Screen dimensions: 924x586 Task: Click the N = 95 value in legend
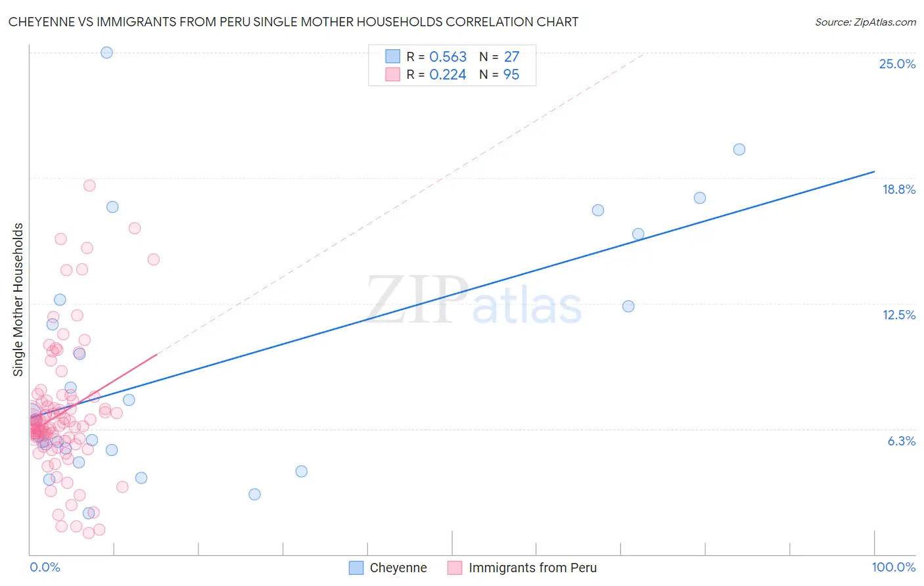click(499, 74)
